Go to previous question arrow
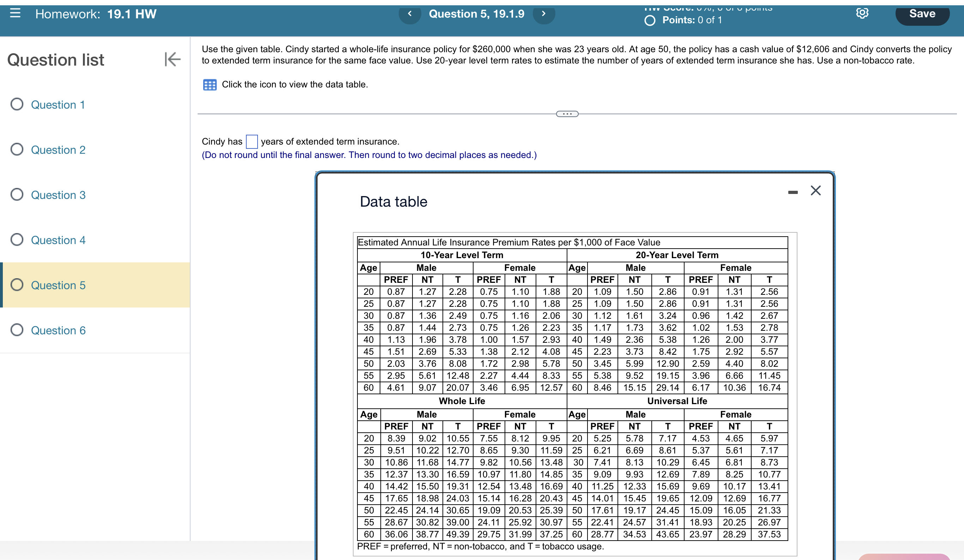 [410, 14]
